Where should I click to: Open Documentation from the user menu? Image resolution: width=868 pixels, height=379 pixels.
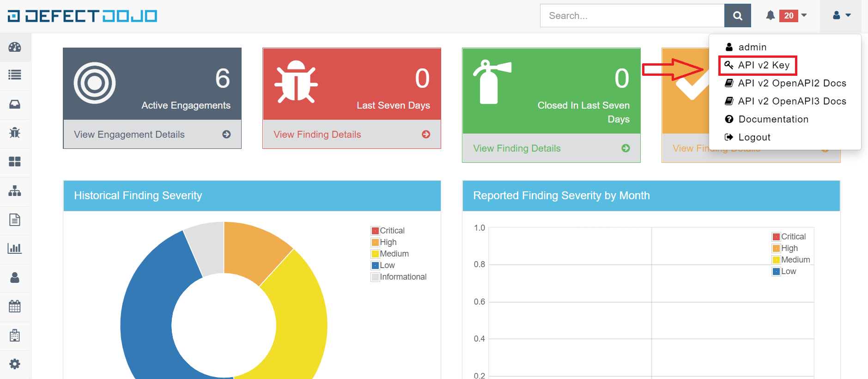point(767,119)
